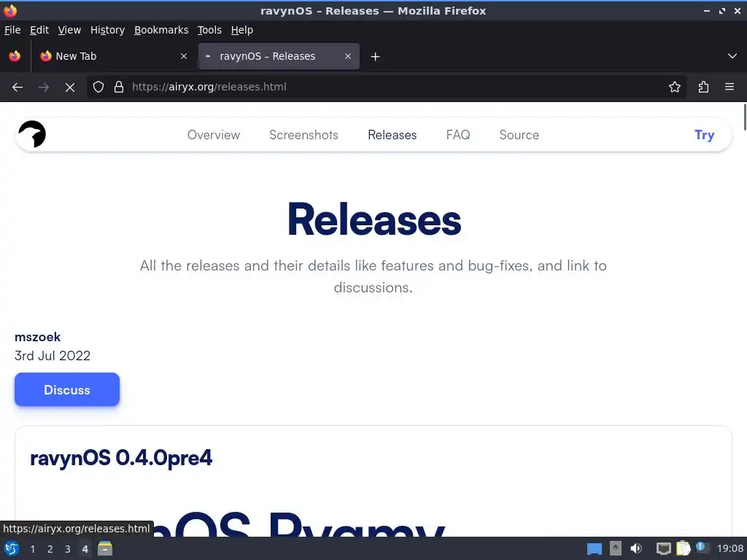Click the removable media eject tray icon
The width and height of the screenshot is (747, 560).
tap(616, 548)
